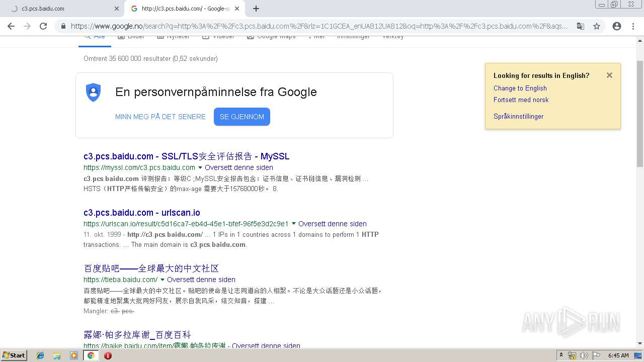Image resolution: width=644 pixels, height=362 pixels.
Task: Expand the tieba.baidu.com result options arrow
Action: point(163,280)
